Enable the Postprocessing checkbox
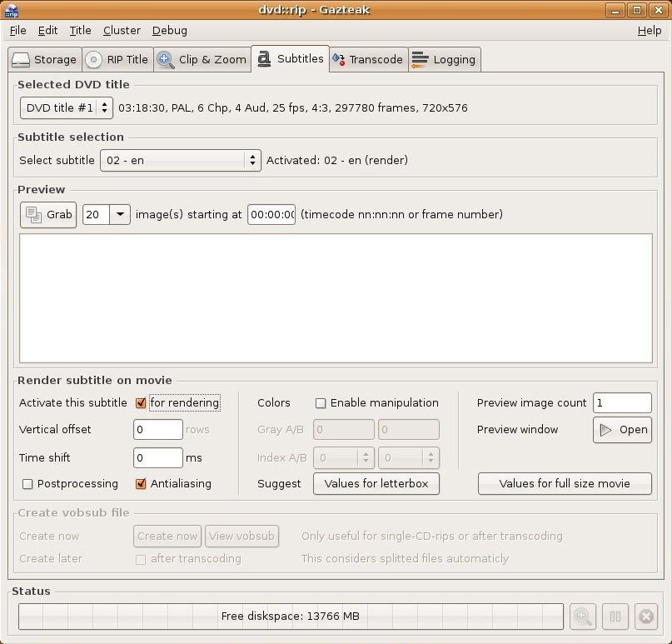This screenshot has height=644, width=672. point(27,484)
